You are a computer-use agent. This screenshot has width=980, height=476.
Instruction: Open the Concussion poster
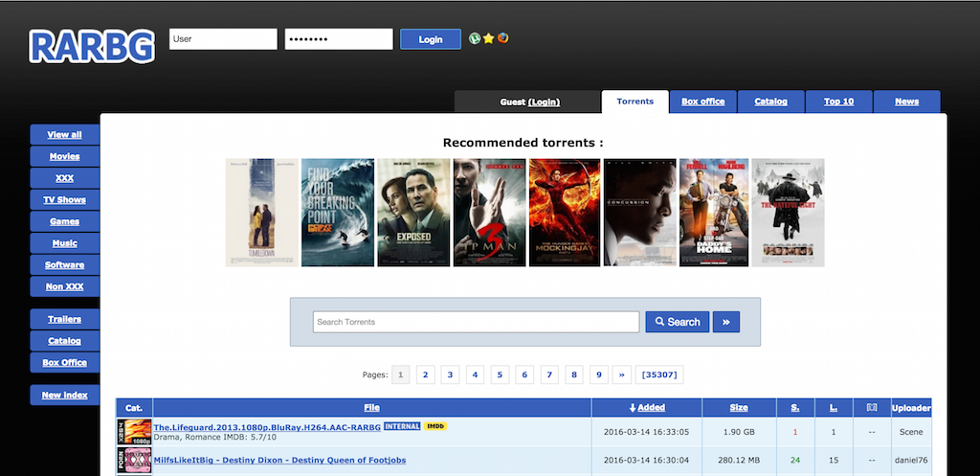pos(640,212)
